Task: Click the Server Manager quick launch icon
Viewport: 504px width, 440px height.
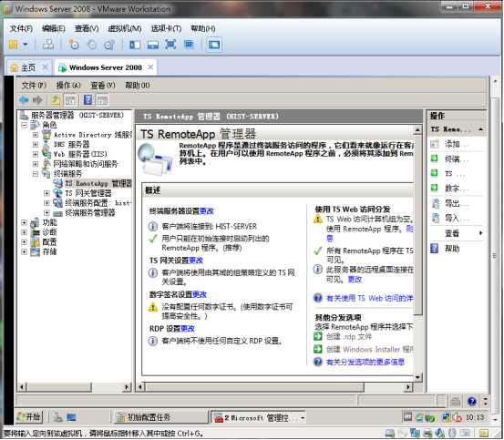Action: [x=57, y=417]
